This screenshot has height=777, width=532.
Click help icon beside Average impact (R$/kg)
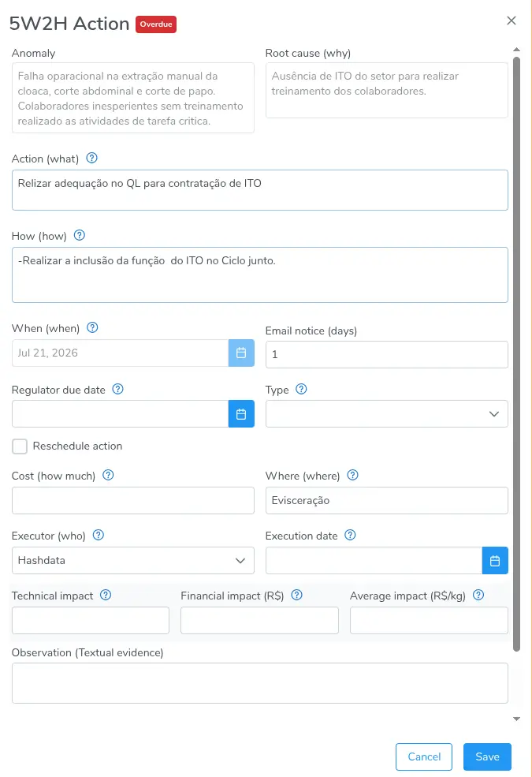point(478,595)
